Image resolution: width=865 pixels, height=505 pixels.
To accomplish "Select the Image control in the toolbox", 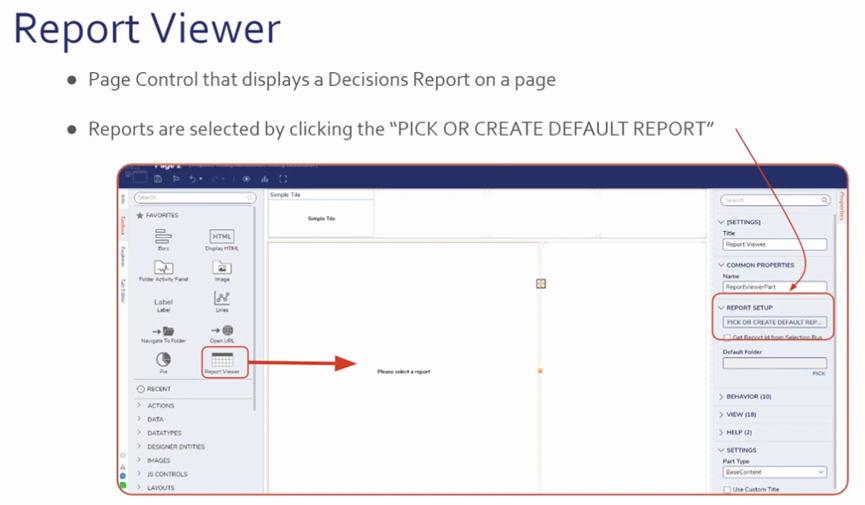I will pos(222,271).
